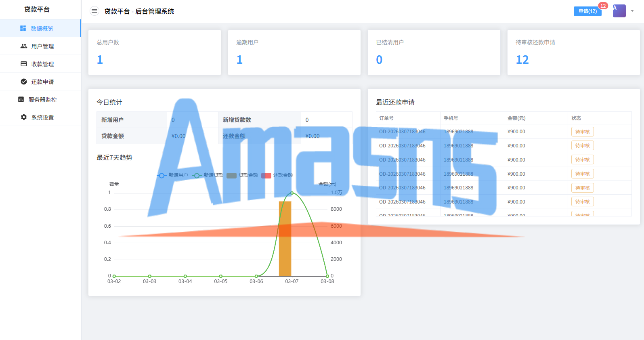Image resolution: width=644 pixels, height=340 pixels.
Task: Click the 申请(12) button
Action: click(x=587, y=11)
